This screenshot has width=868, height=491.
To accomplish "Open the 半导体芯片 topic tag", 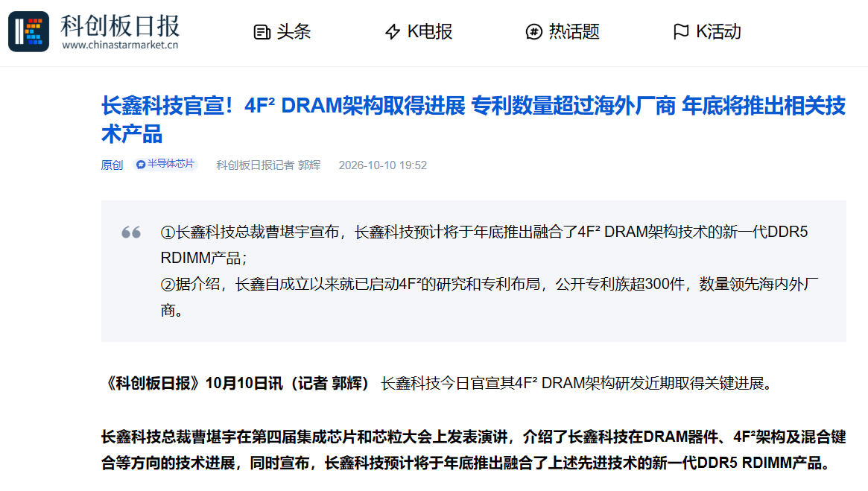I will (x=165, y=165).
